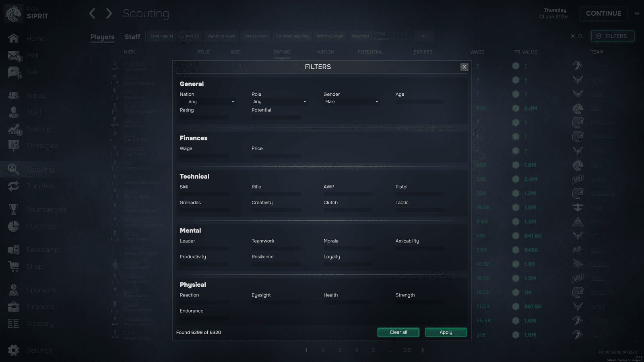Open the Settings gear icon
This screenshot has width=644, height=362.
[x=14, y=350]
